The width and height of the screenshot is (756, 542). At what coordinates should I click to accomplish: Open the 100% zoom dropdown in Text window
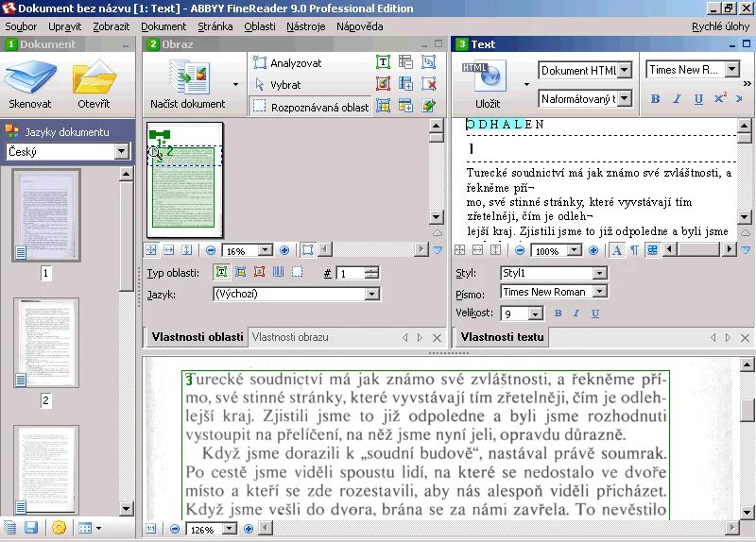coord(574,250)
